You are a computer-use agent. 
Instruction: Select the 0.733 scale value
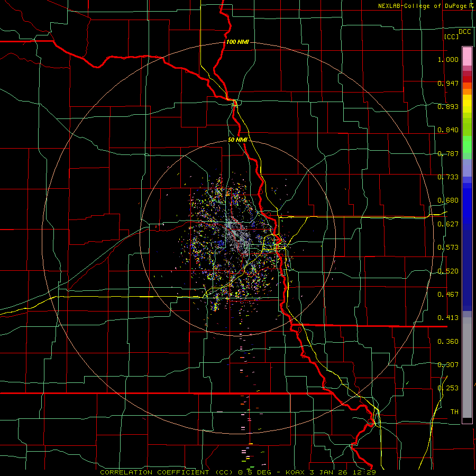pyautogui.click(x=448, y=177)
